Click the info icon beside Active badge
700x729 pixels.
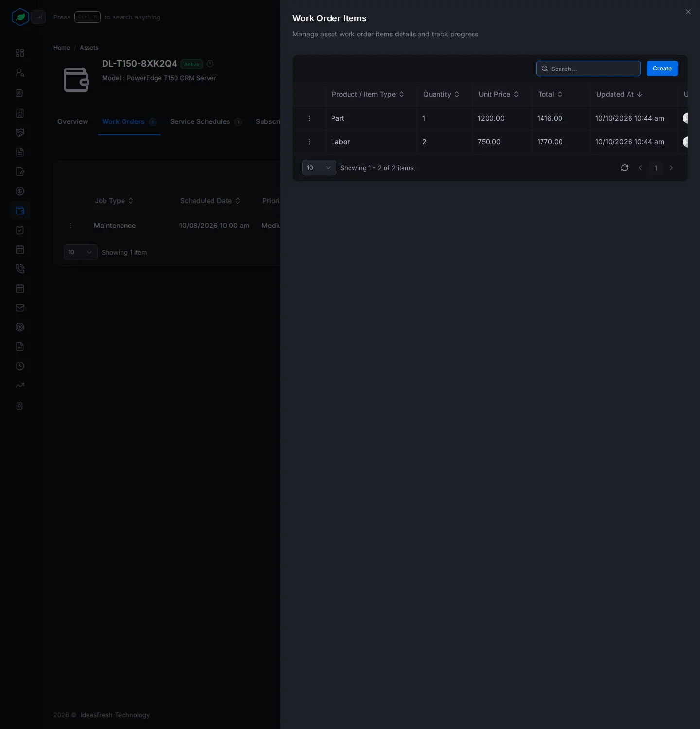click(x=210, y=64)
